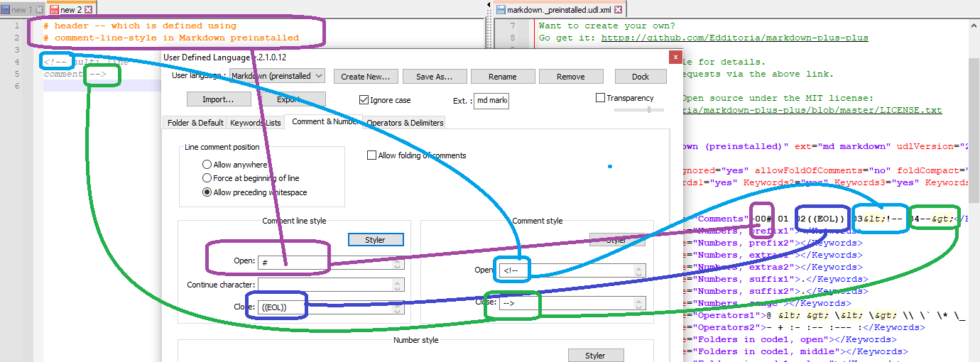
Task: Click line number 6 in left editor
Action: (x=17, y=86)
